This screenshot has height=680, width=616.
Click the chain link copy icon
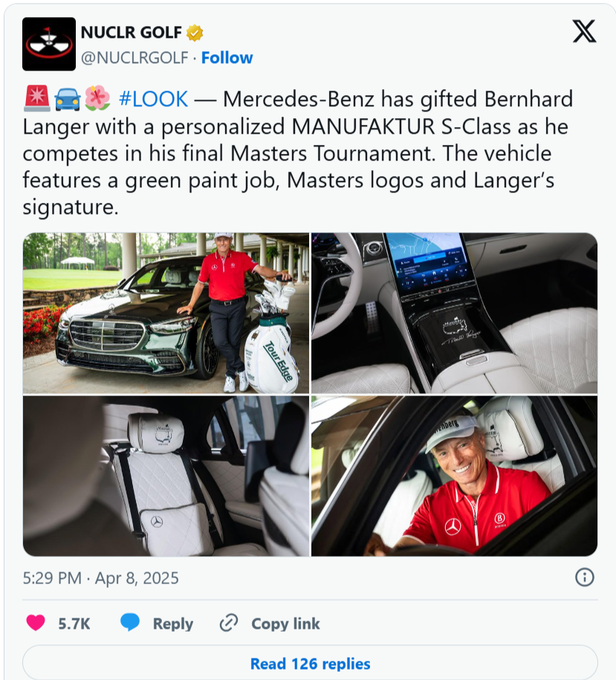coord(228,624)
